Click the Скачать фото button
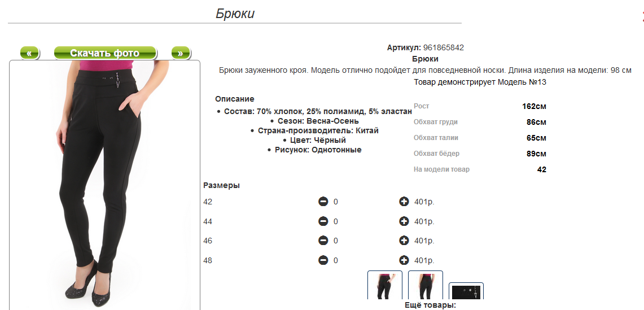 coord(104,53)
